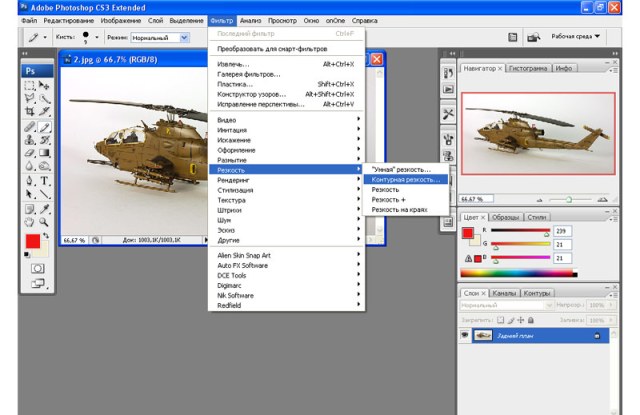Toggle lock all icon in Layers panel
The height and width of the screenshot is (415, 640).
533,319
